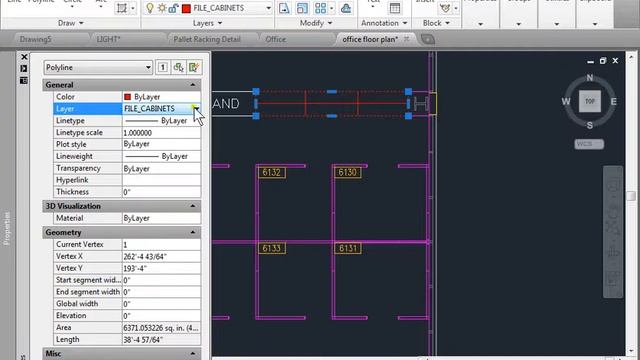Click the Vertex Y 193'-4" field

pos(162,268)
